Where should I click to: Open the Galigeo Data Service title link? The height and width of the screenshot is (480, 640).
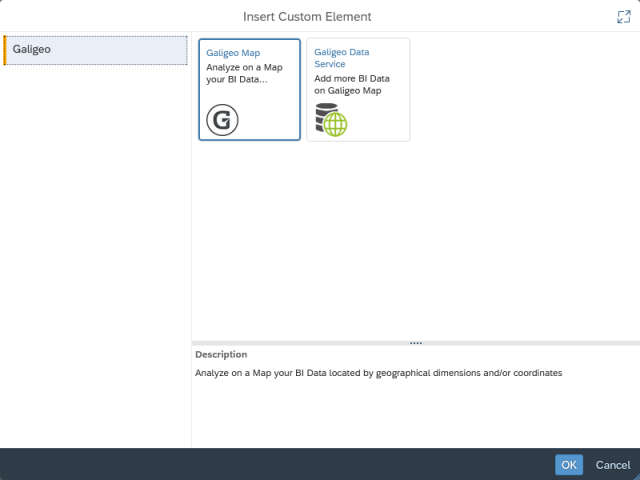click(x=342, y=58)
